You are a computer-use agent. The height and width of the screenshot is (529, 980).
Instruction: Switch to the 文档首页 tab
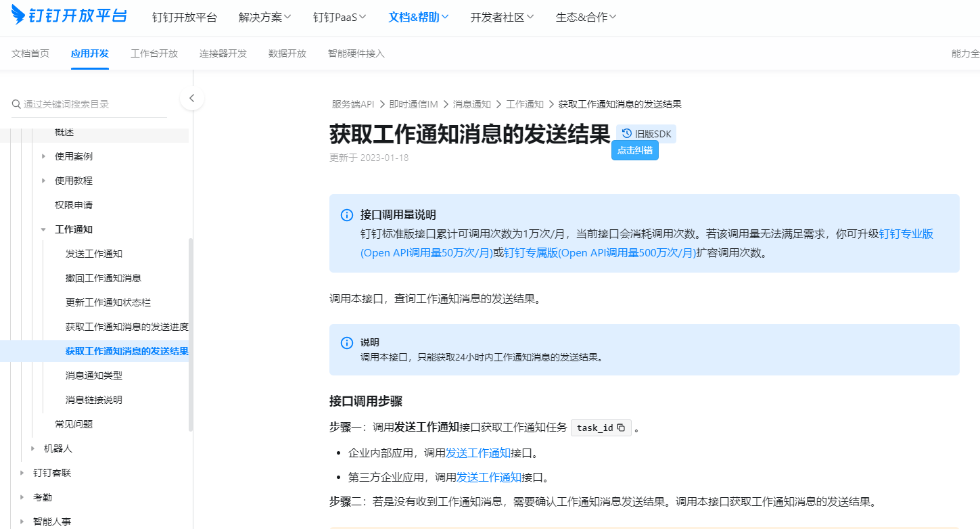coord(30,53)
